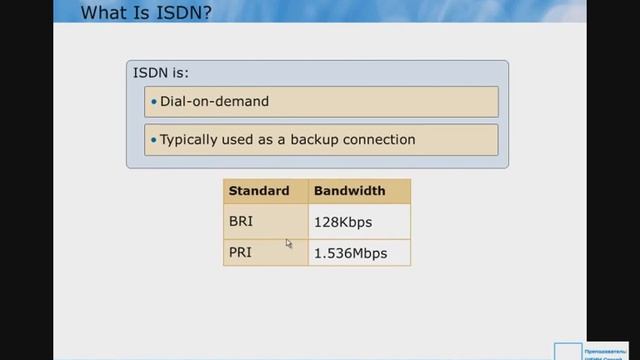Click the black bar left of the slide

(27, 180)
